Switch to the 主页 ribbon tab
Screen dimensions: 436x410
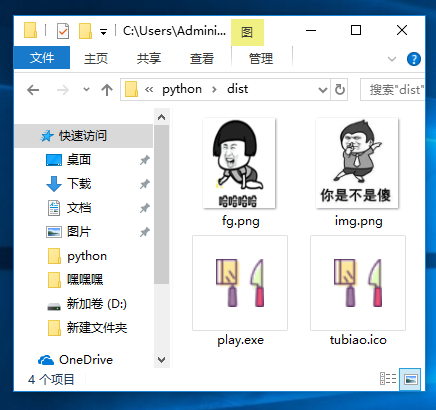(96, 59)
